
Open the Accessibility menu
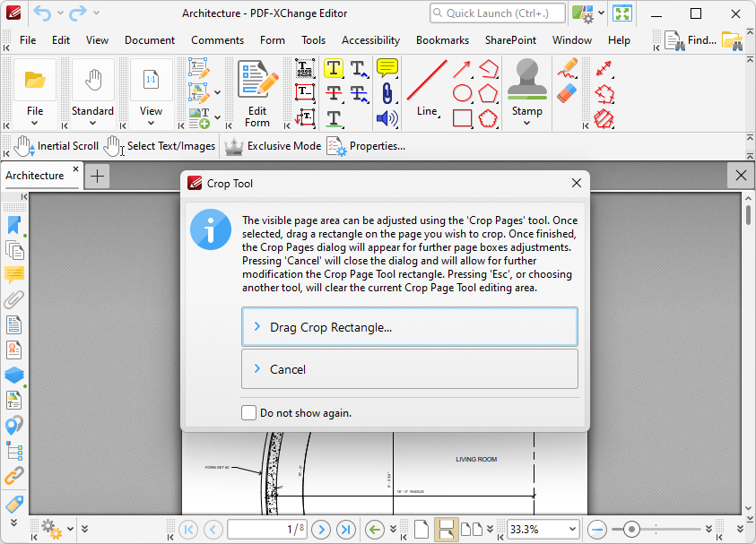370,40
